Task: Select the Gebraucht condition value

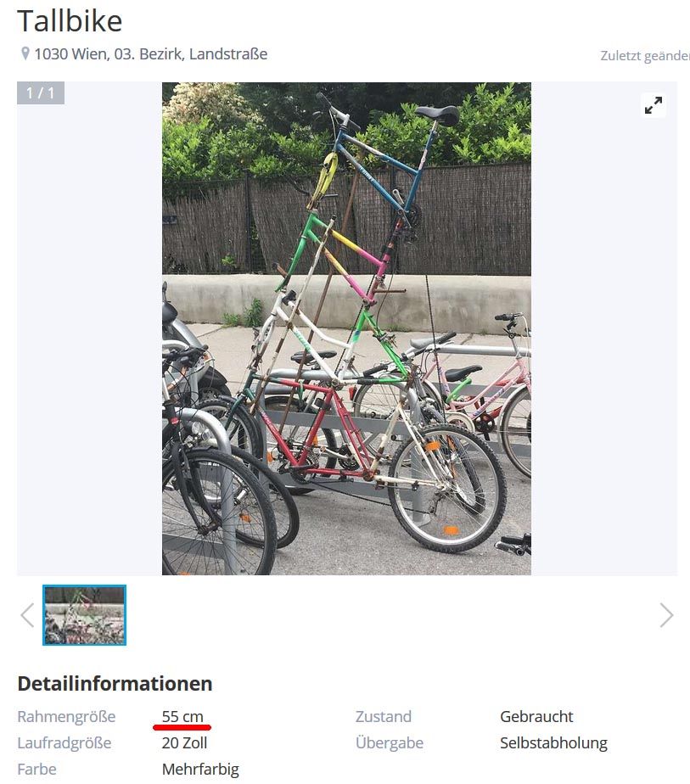Action: click(x=536, y=716)
